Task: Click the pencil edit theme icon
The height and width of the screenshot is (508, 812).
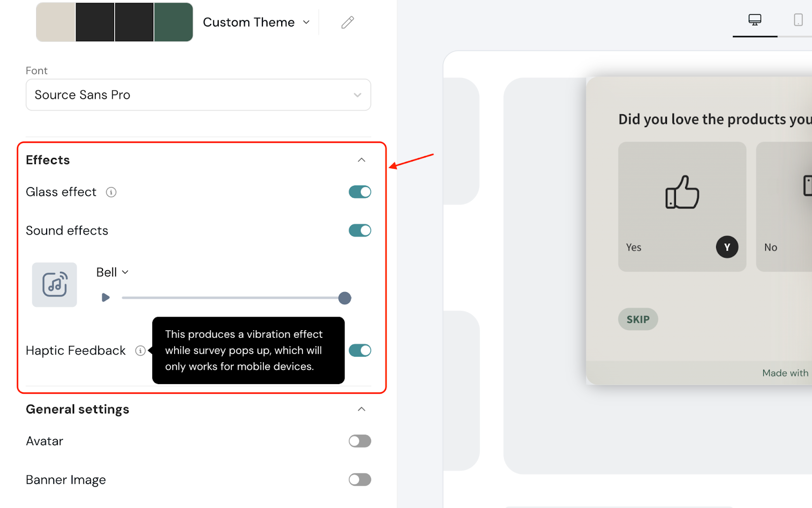Action: coord(348,22)
